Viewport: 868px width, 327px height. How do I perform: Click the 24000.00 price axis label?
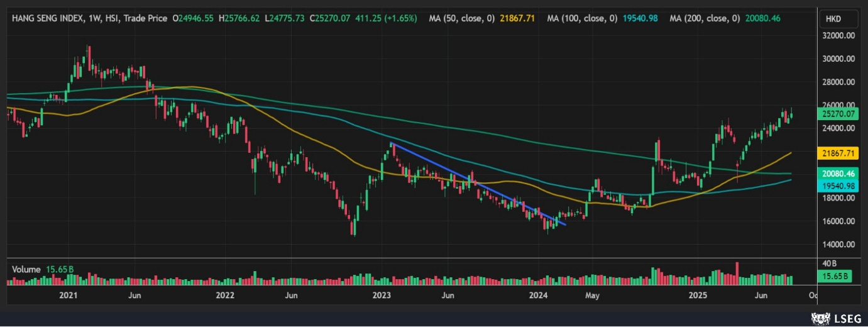click(839, 128)
